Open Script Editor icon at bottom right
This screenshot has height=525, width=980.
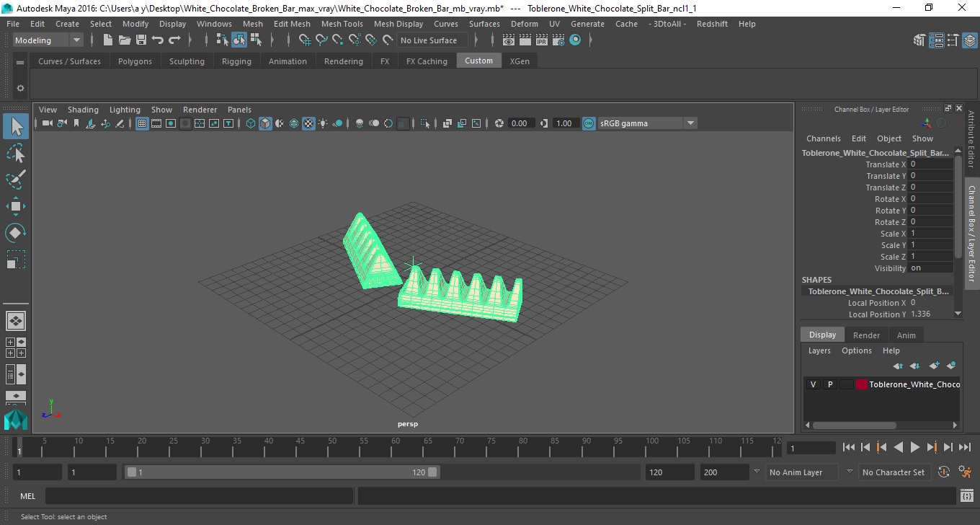pos(967,495)
